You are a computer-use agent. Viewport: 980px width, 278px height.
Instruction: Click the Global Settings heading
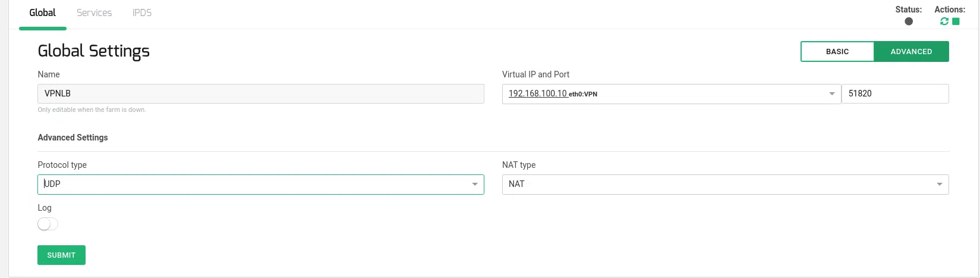93,51
